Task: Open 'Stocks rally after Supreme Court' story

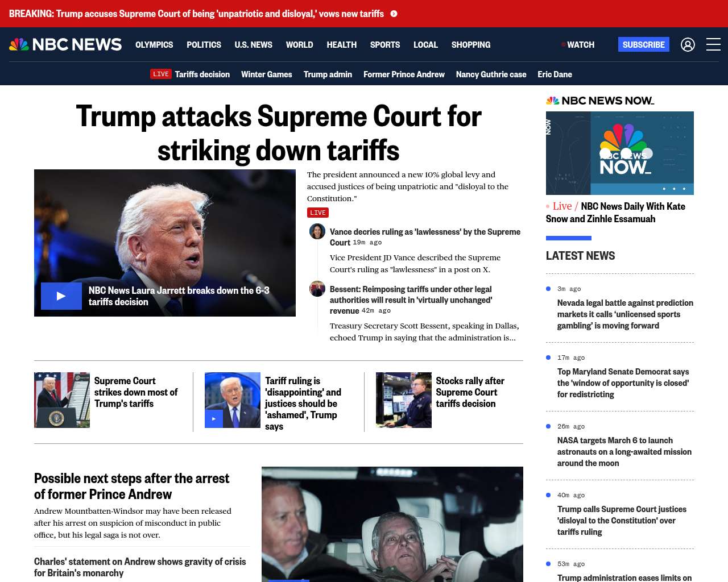Action: click(x=470, y=392)
